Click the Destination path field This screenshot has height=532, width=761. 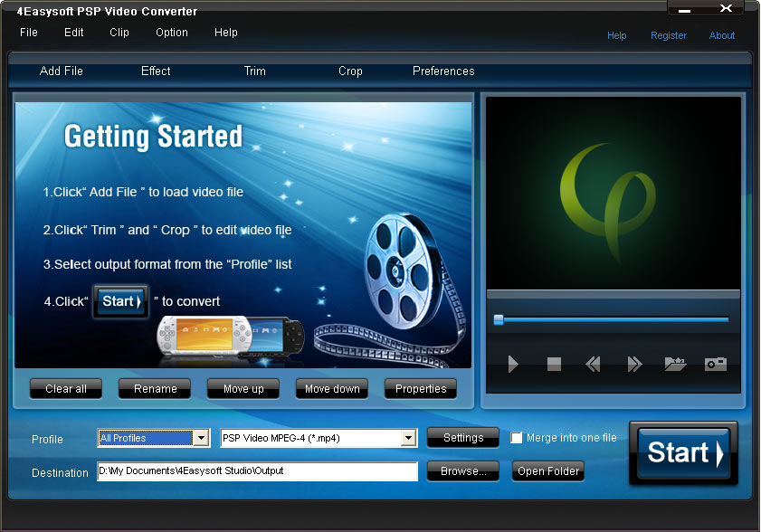[x=257, y=471]
